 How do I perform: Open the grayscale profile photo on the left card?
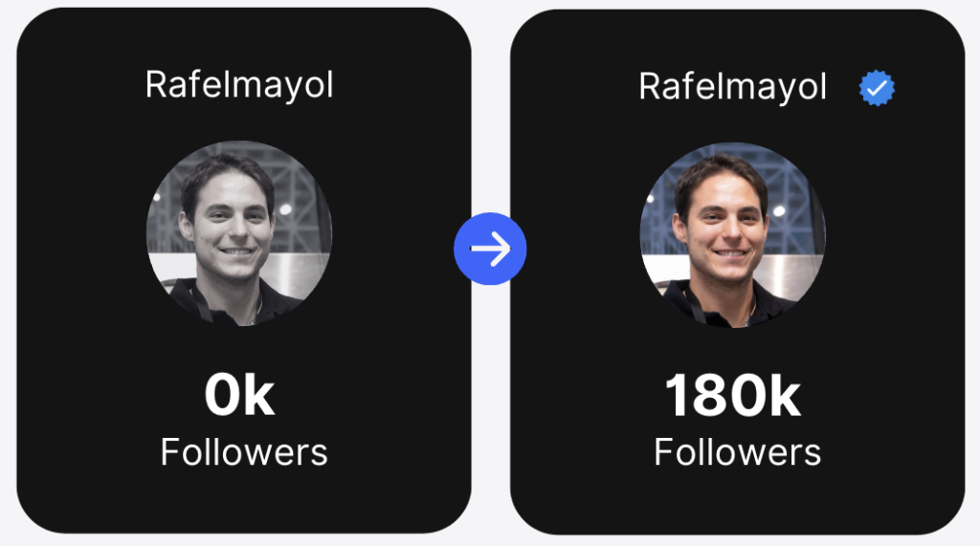click(239, 233)
